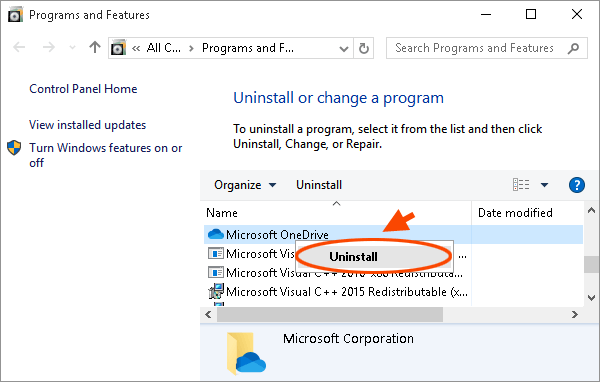Go up one level arrow

point(95,47)
